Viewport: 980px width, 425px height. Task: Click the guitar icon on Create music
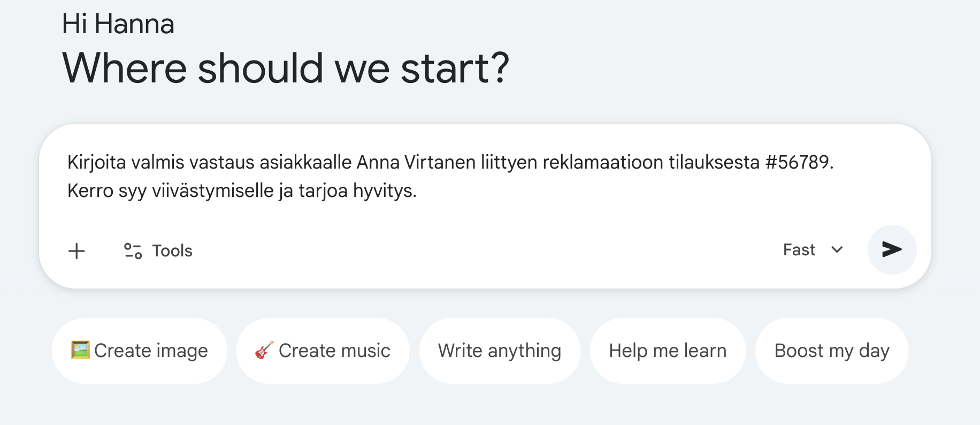coord(264,351)
